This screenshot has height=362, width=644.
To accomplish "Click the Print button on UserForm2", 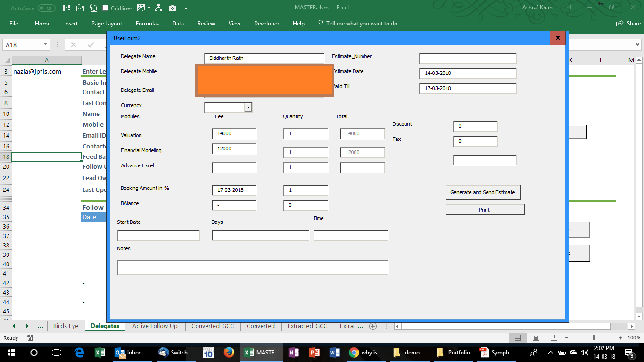I will click(485, 209).
